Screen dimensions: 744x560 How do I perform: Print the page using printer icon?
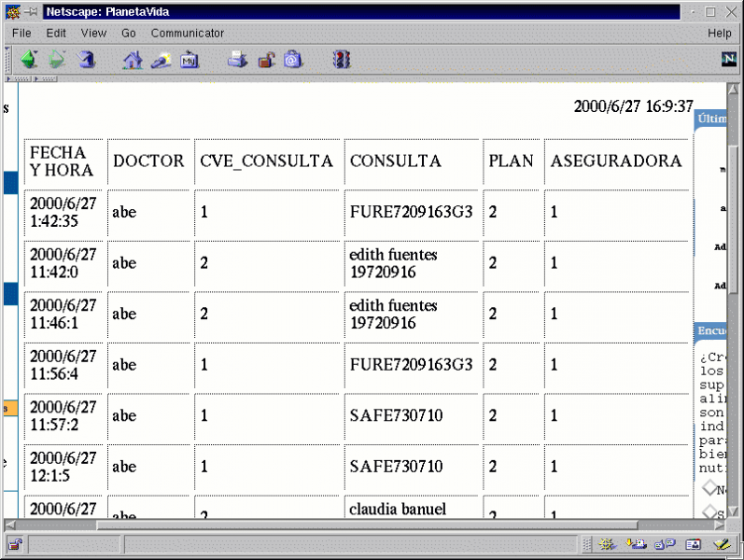238,60
